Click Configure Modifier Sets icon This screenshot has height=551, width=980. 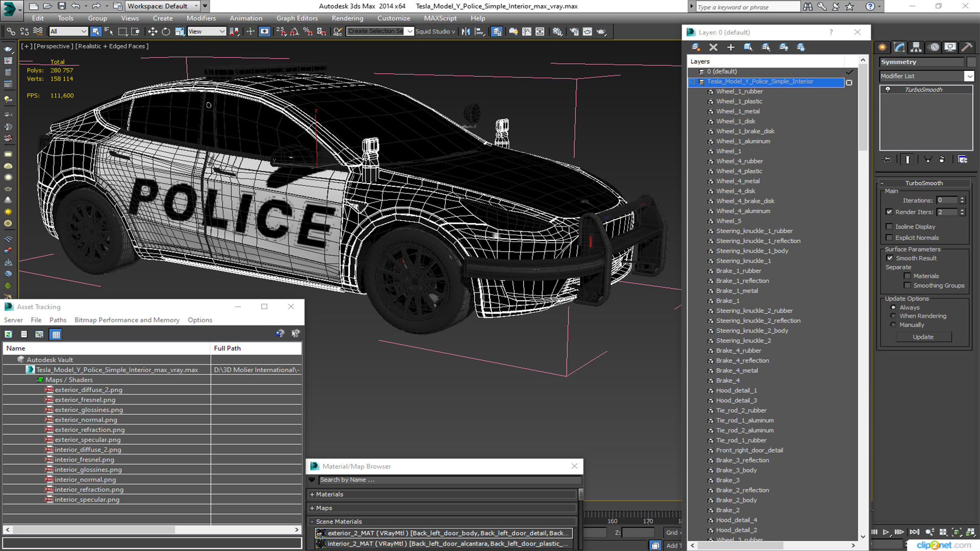[x=963, y=159]
